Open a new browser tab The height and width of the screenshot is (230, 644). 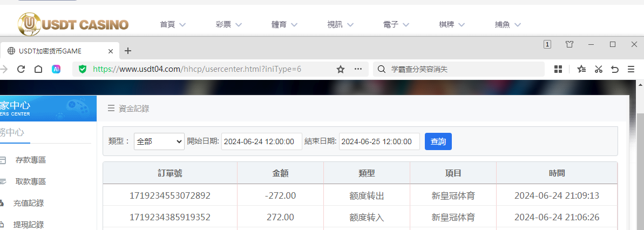128,51
